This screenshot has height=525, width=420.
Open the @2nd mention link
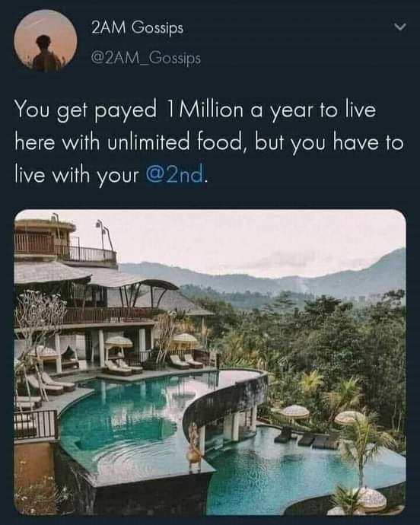(174, 174)
